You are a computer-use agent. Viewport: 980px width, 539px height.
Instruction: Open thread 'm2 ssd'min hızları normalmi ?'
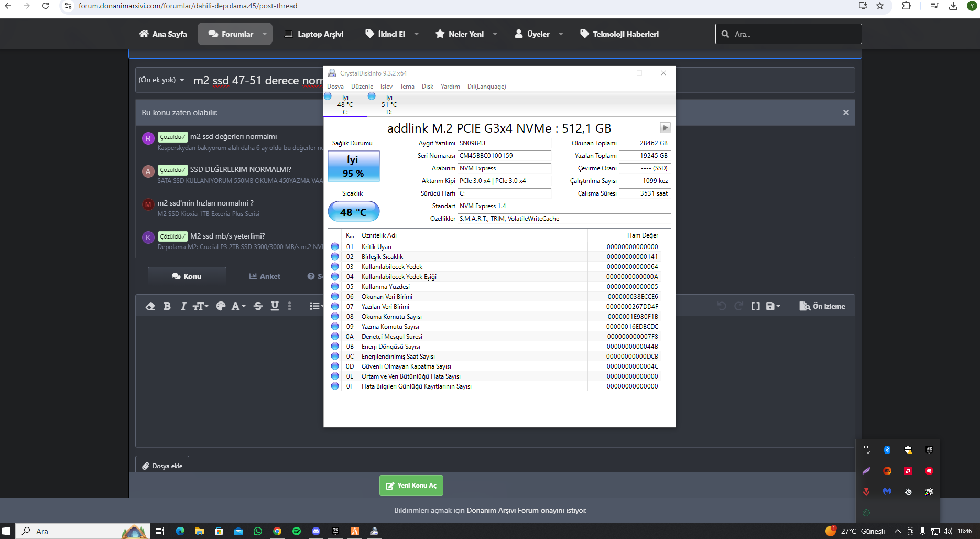(205, 203)
